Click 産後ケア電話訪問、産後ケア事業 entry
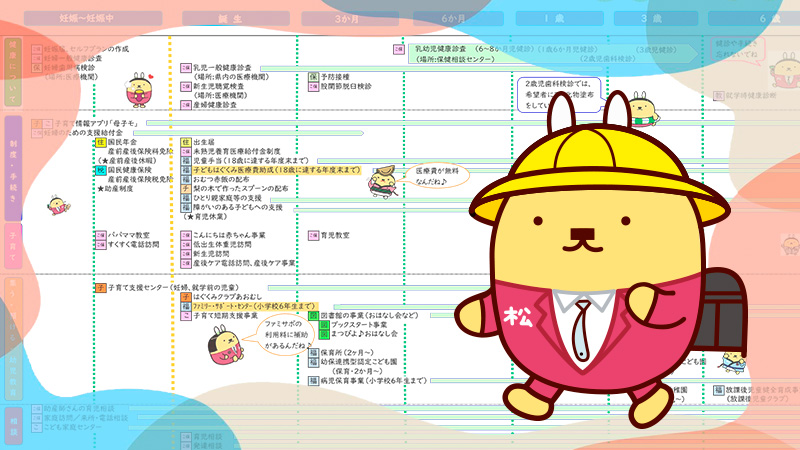Screen dimensions: 800x450 pos(244,263)
